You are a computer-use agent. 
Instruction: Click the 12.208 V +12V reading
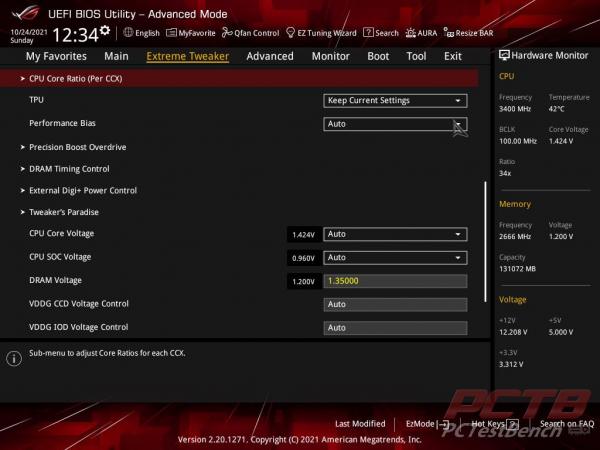[513, 333]
